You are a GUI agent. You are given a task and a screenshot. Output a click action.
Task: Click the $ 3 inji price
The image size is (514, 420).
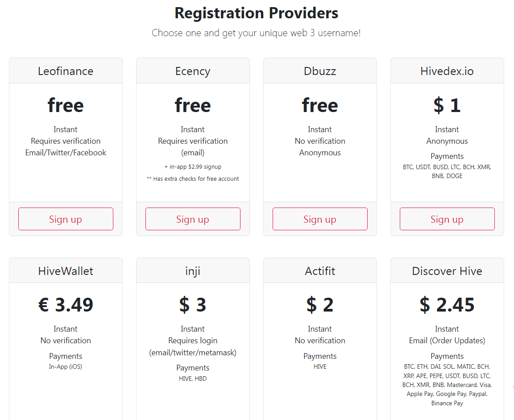pos(193,304)
